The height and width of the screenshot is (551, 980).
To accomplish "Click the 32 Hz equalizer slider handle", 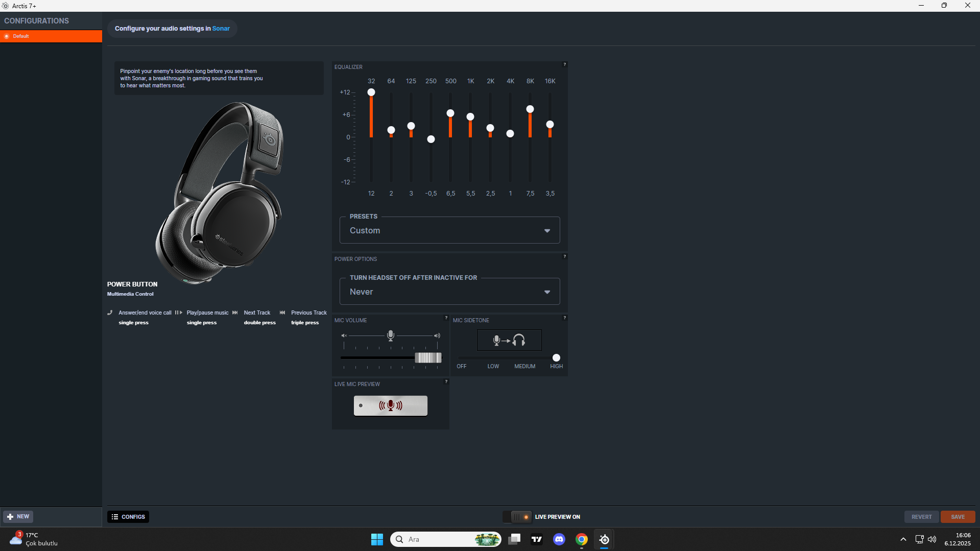I will pos(371,92).
